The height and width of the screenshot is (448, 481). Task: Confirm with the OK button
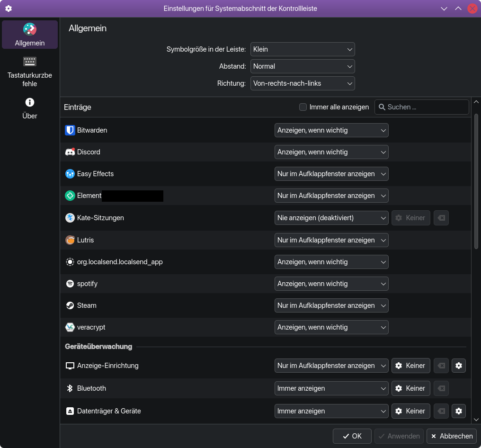(352, 436)
